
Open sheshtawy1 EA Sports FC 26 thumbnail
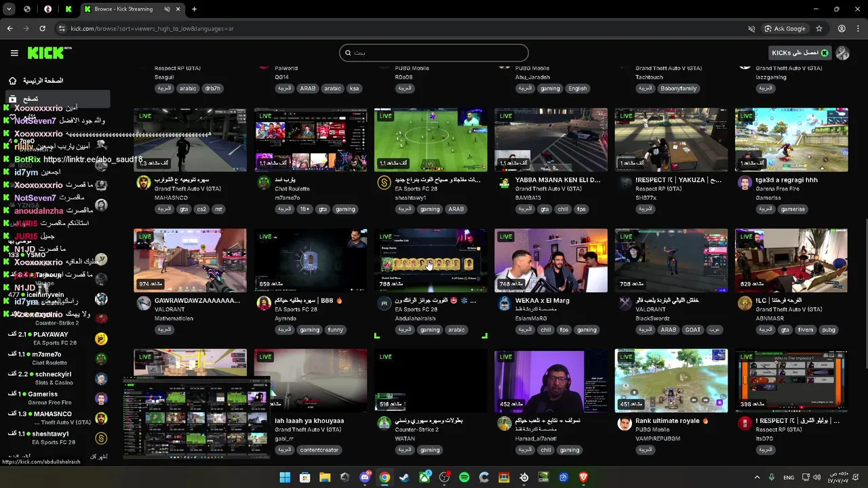(431, 140)
